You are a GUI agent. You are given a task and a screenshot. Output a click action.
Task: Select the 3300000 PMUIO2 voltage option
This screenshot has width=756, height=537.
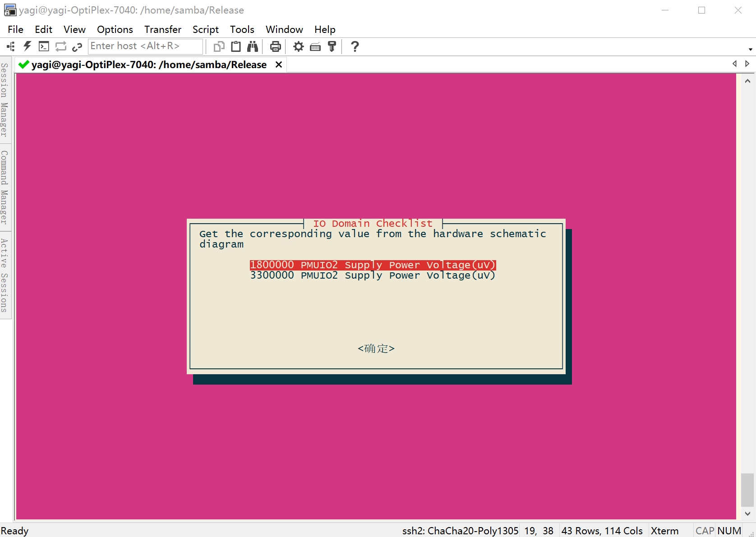[x=373, y=275]
